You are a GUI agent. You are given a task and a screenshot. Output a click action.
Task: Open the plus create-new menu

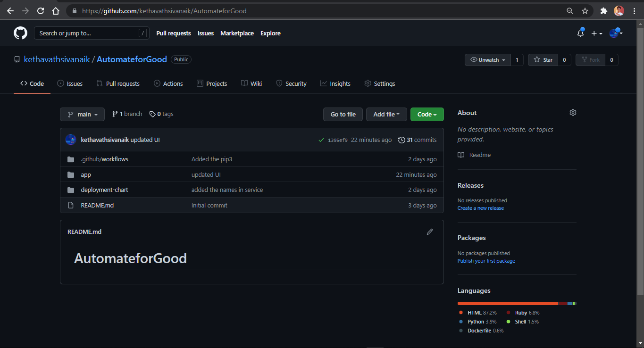pos(597,33)
